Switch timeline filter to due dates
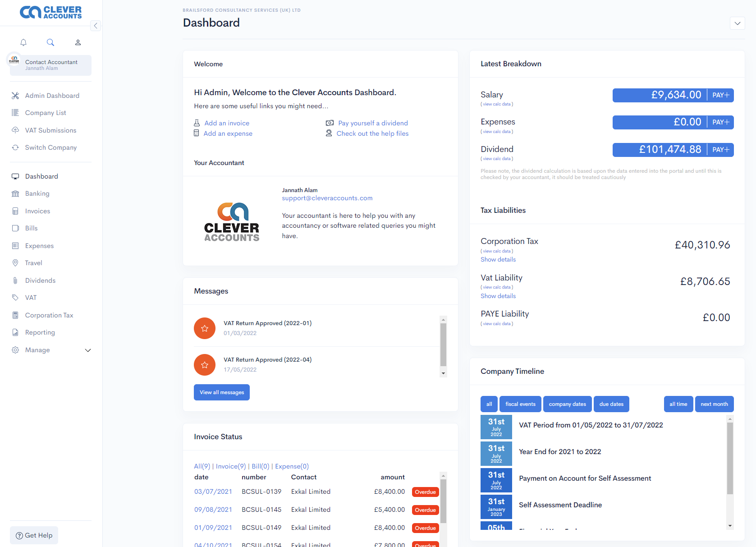Screen dimensions: 756x547 click(611, 404)
